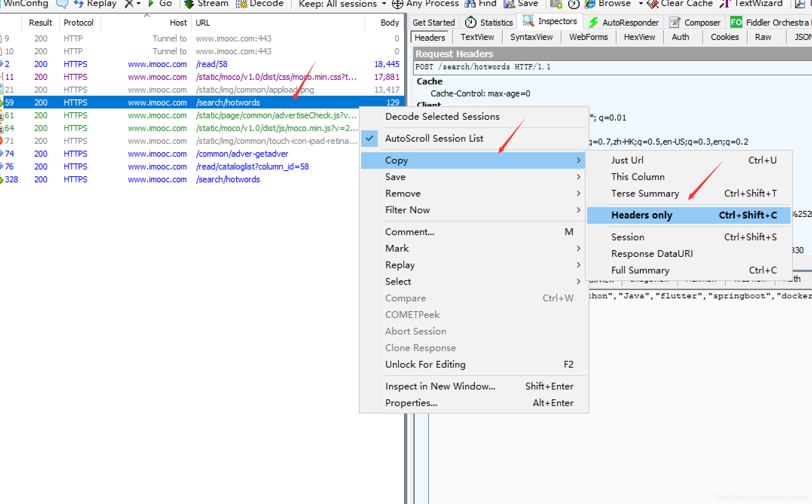Image resolution: width=812 pixels, height=504 pixels.
Task: Select Just Url from Copy submenu
Action: coord(627,160)
